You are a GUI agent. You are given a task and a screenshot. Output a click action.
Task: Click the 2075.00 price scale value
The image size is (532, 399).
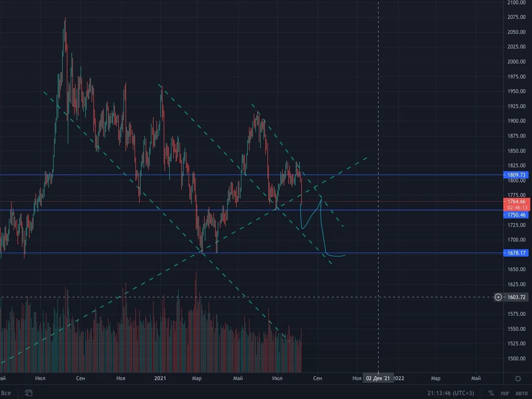[517, 17]
